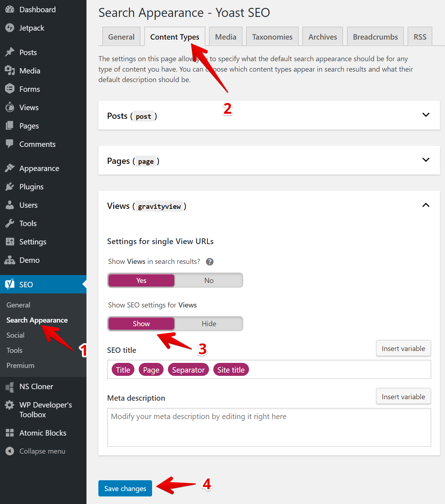Expand the Posts section chevron
This screenshot has height=504, width=445.
click(426, 115)
